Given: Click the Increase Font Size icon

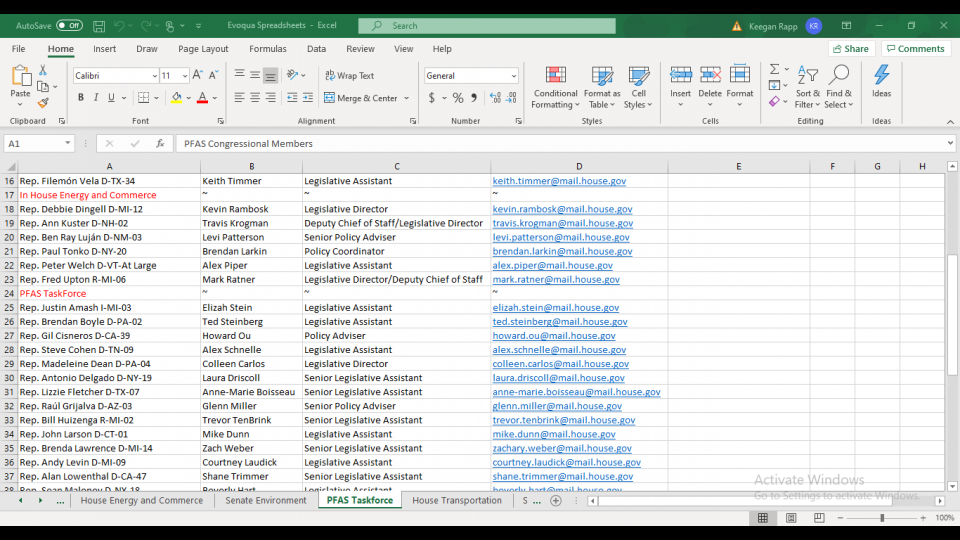Looking at the screenshot, I should (197, 75).
